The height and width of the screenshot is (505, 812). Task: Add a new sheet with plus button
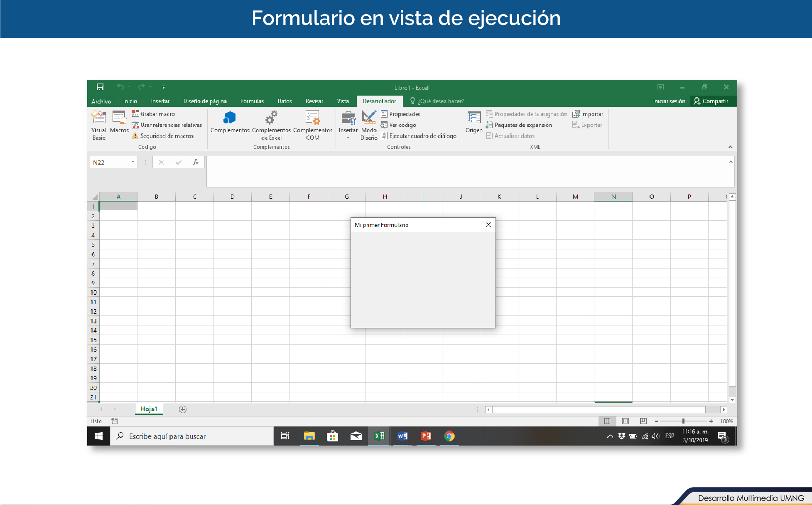tap(182, 409)
